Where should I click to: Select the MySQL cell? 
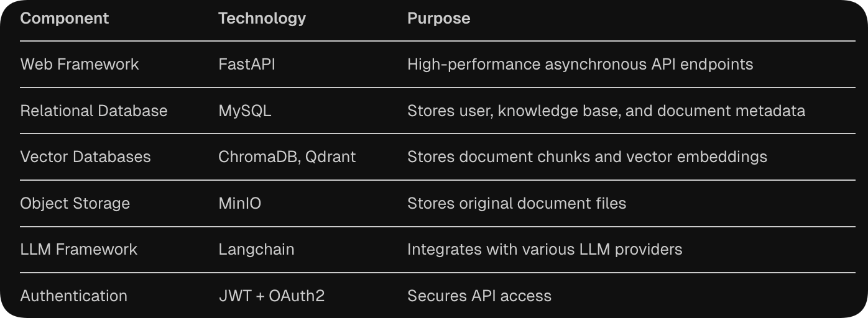point(245,111)
